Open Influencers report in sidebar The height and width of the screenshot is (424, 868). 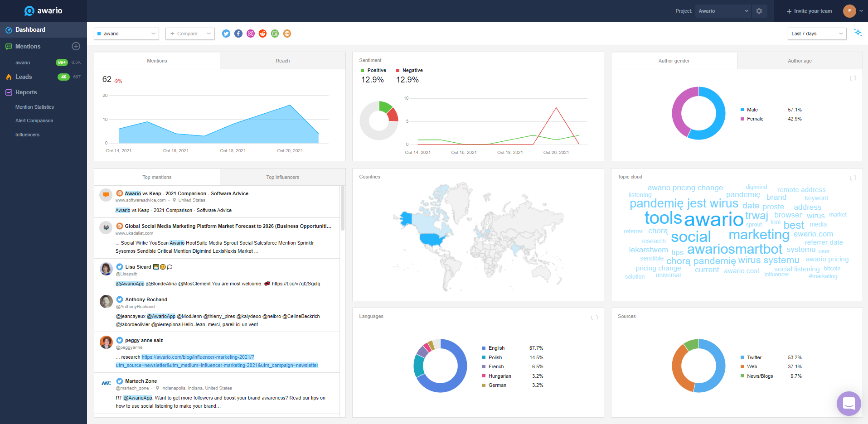point(27,135)
